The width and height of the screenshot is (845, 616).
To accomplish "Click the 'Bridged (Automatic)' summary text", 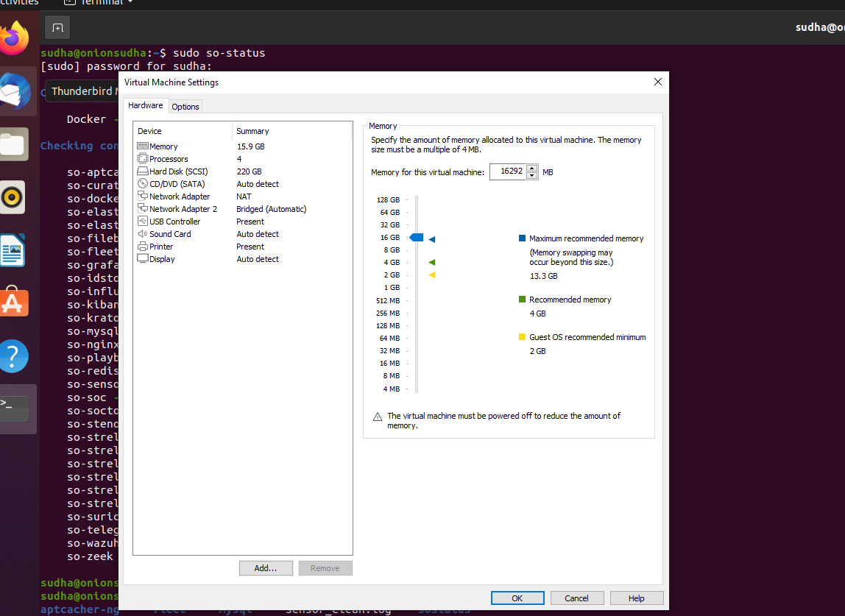I will 271,209.
